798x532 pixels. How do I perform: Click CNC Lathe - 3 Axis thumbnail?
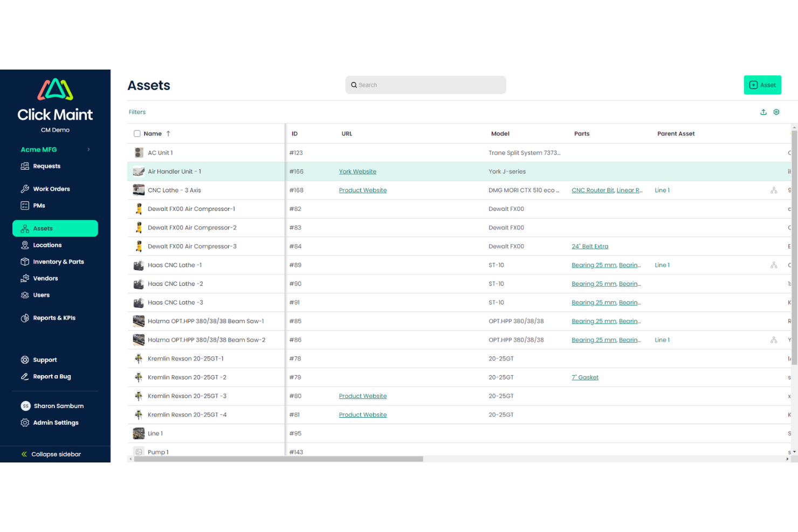tap(139, 190)
